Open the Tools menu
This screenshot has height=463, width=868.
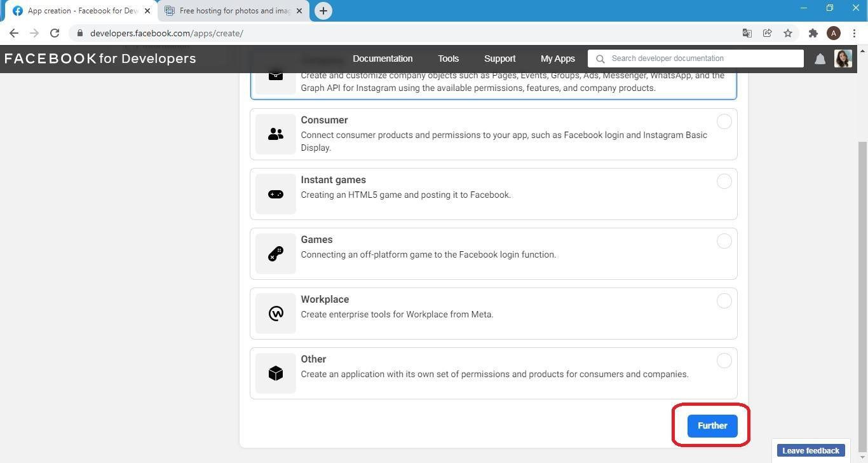tap(448, 59)
